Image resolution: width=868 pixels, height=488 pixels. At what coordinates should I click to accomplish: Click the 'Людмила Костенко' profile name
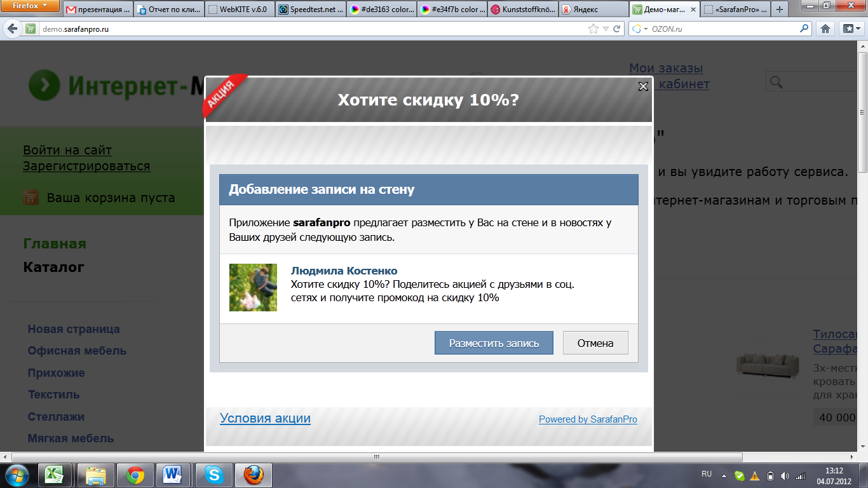pyautogui.click(x=344, y=271)
